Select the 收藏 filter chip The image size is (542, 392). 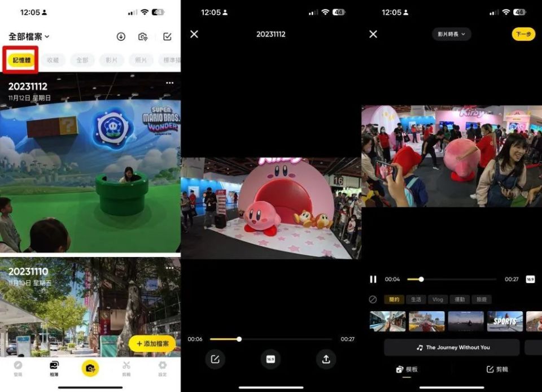pyautogui.click(x=53, y=60)
